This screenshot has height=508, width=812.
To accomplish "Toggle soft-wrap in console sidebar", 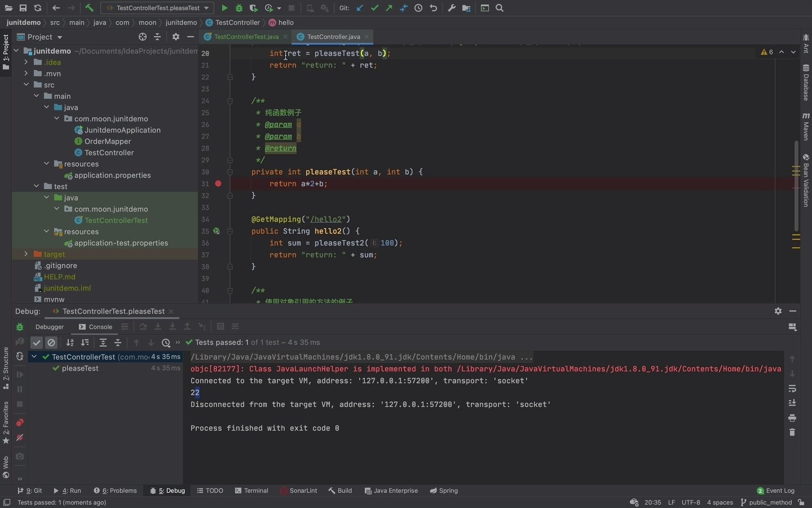I will [792, 389].
